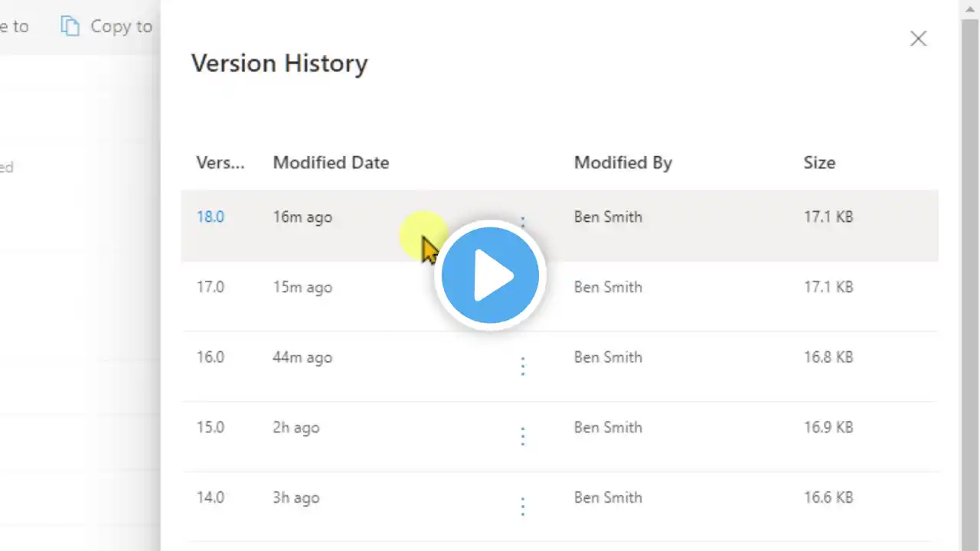
Task: Open the three-dot menu for version 16.0
Action: [523, 367]
